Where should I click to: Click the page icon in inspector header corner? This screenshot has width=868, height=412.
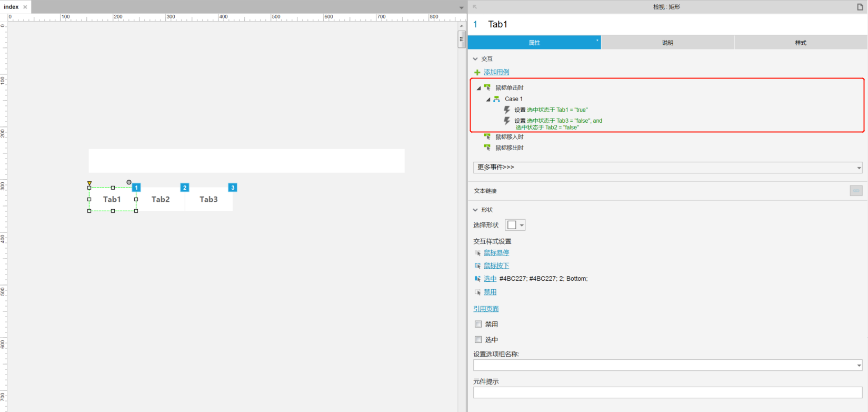860,7
